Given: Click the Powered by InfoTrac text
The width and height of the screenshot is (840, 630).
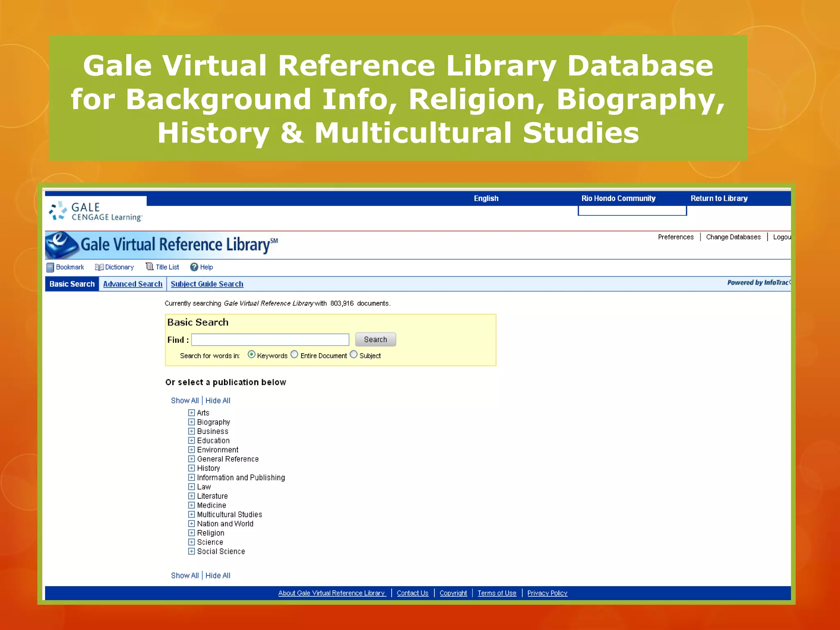Looking at the screenshot, I should coord(758,283).
